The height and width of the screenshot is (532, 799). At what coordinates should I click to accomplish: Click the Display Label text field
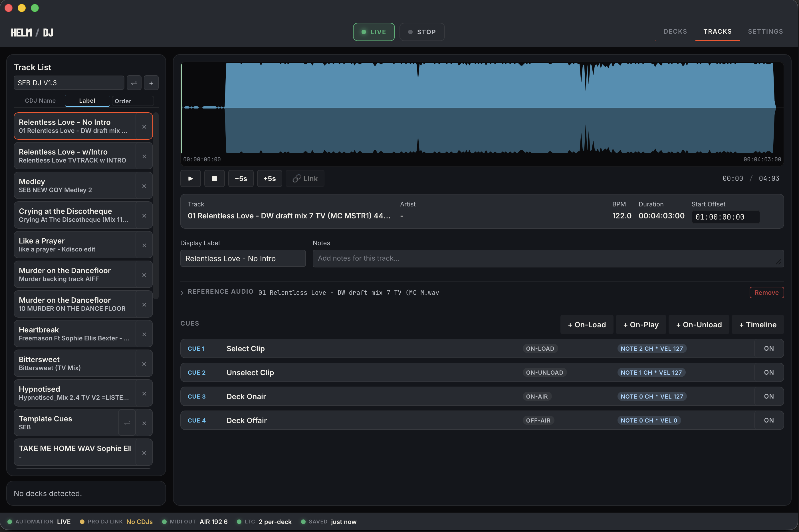pos(243,259)
